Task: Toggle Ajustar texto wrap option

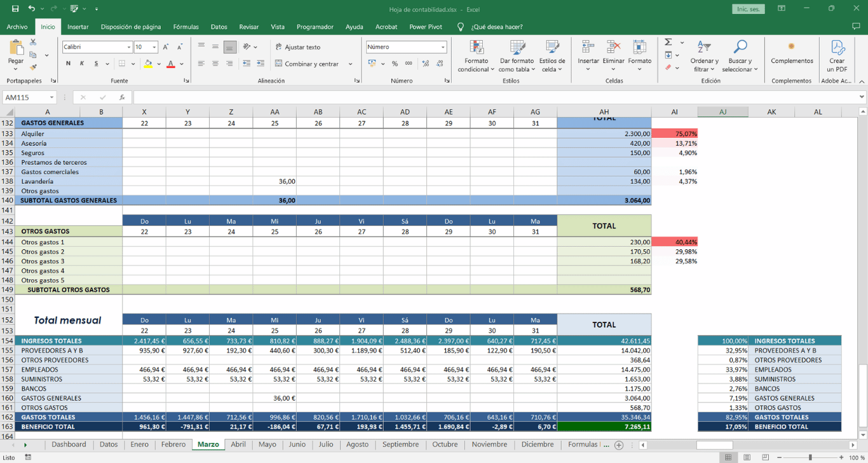Action: coord(297,47)
